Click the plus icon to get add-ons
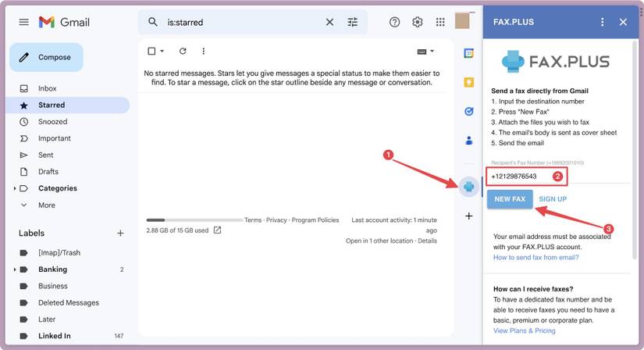This screenshot has width=644, height=350. point(468,216)
